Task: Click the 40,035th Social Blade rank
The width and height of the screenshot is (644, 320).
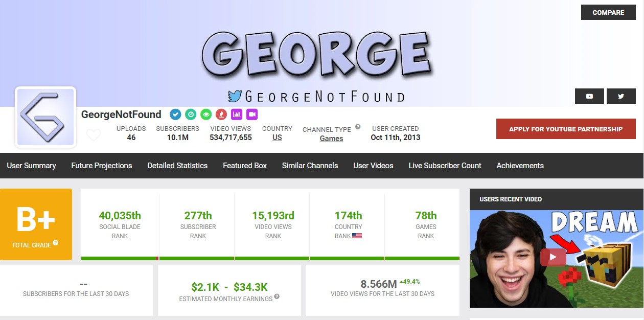Action: pos(120,216)
